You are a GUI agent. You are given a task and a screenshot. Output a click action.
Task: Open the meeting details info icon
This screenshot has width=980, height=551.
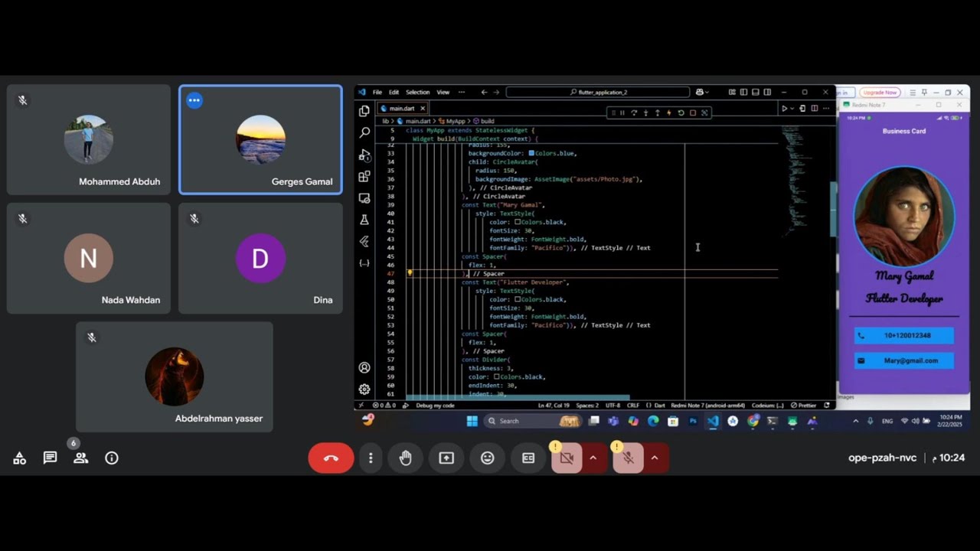[112, 458]
